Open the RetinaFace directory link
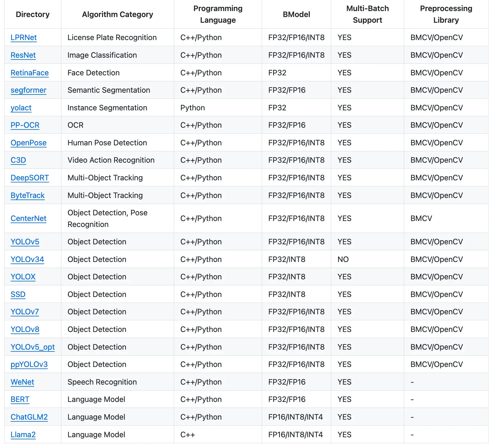The width and height of the screenshot is (490, 448). click(30, 73)
